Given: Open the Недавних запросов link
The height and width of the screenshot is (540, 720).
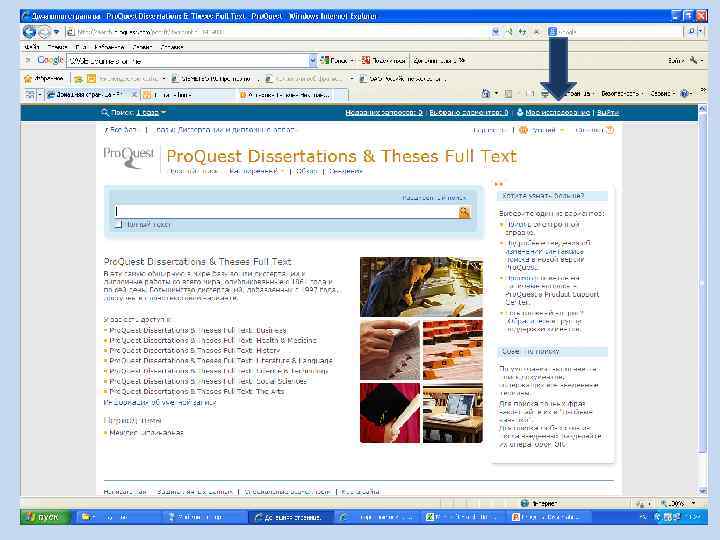Looking at the screenshot, I should [384, 112].
